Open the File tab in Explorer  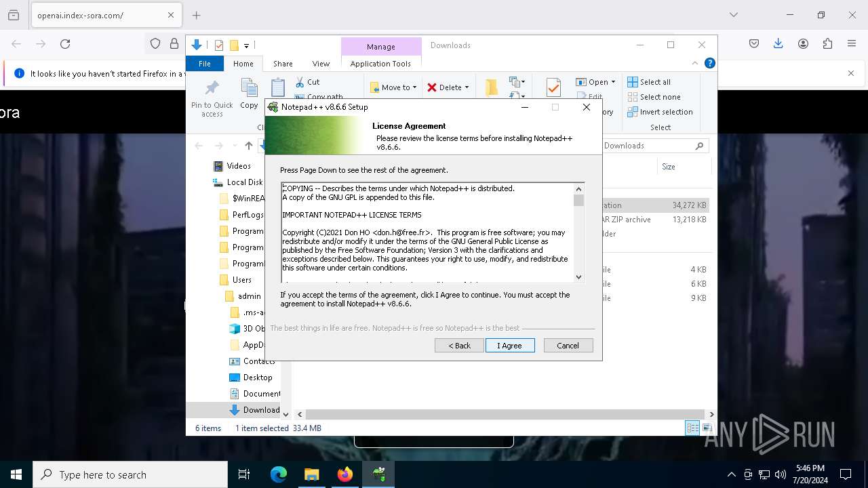(204, 64)
